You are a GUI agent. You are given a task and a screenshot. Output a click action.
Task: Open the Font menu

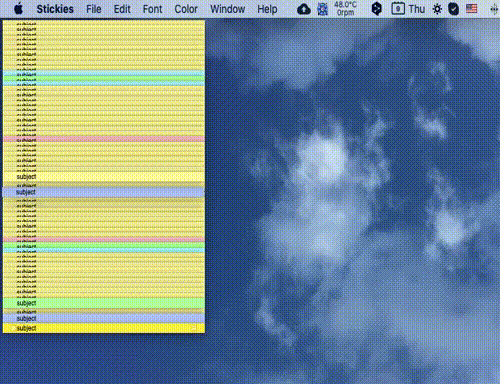point(152,9)
